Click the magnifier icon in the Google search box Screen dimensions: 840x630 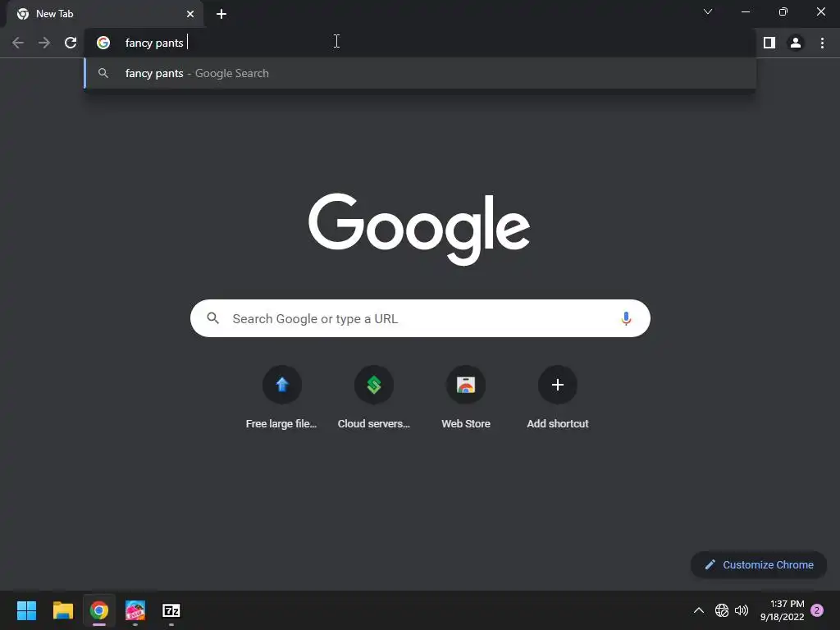(213, 319)
